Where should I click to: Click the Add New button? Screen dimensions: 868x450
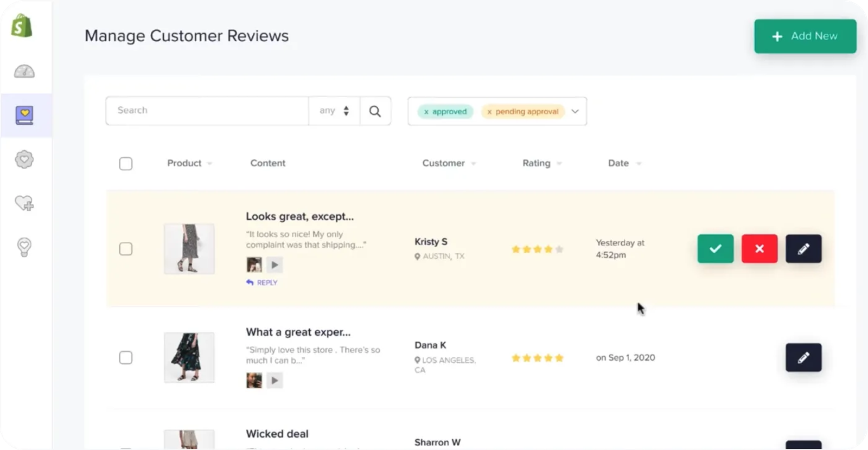pyautogui.click(x=805, y=36)
